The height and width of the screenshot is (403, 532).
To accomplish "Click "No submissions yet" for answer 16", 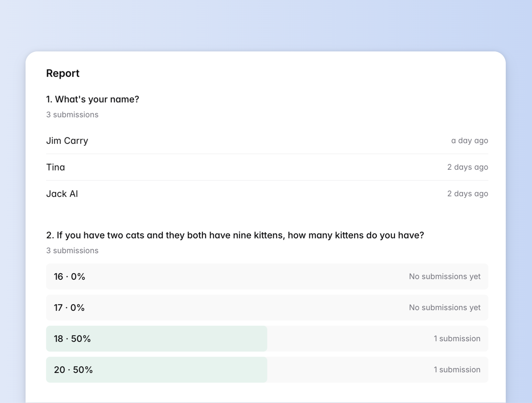I will click(x=445, y=277).
